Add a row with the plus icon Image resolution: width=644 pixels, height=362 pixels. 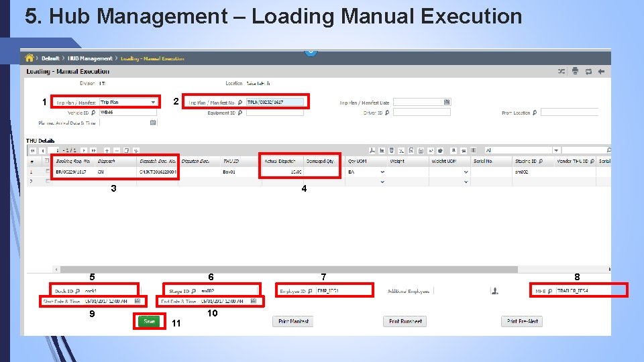tap(107, 151)
